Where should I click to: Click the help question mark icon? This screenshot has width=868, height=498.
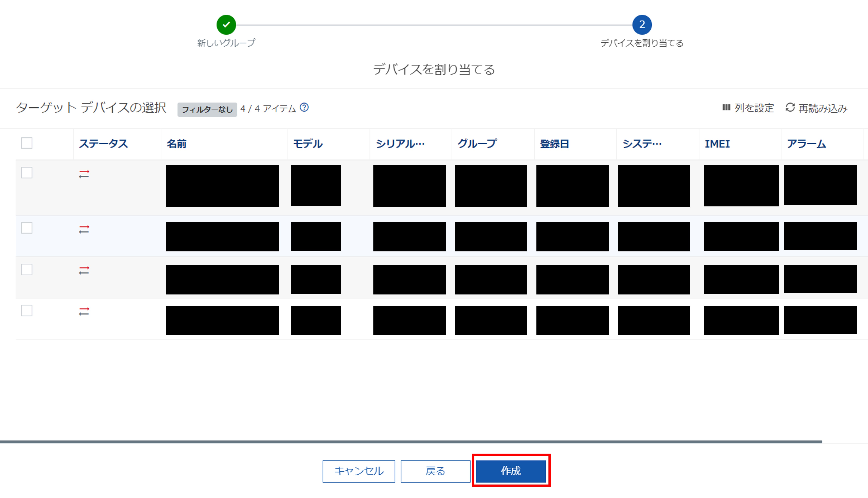tap(304, 108)
